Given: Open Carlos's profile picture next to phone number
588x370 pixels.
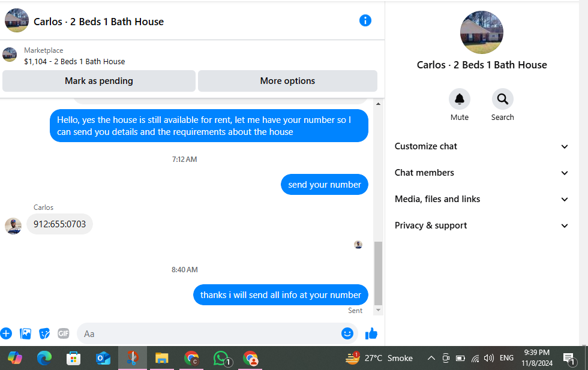Looking at the screenshot, I should click(x=13, y=227).
